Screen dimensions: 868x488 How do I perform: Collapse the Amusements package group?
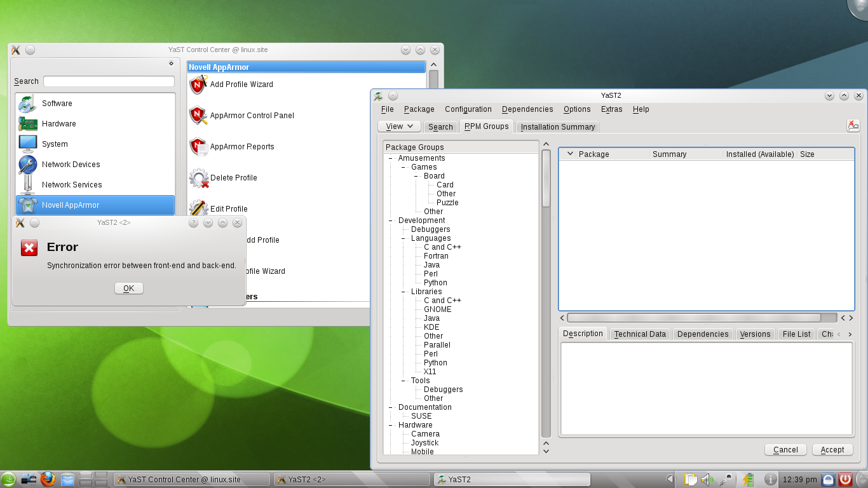[x=391, y=158]
